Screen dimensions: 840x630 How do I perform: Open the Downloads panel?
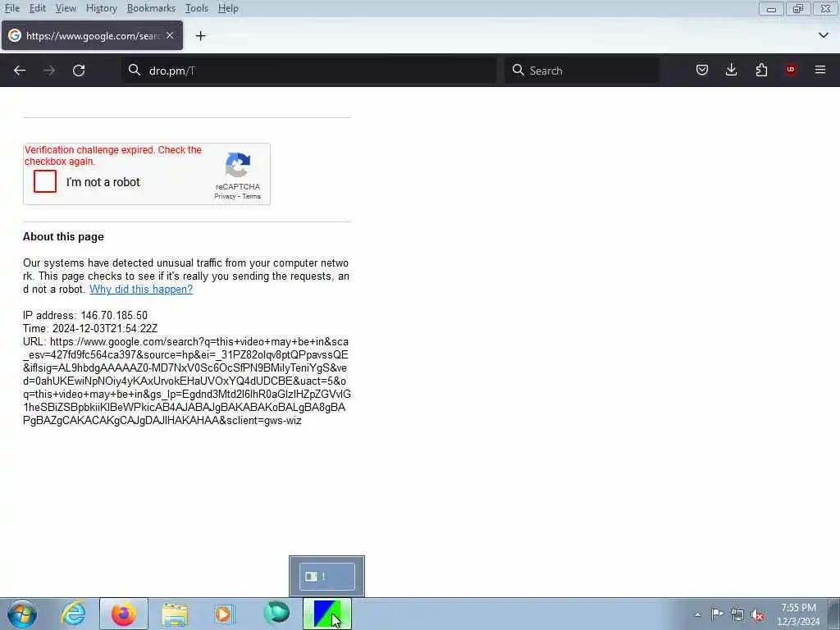coord(731,71)
